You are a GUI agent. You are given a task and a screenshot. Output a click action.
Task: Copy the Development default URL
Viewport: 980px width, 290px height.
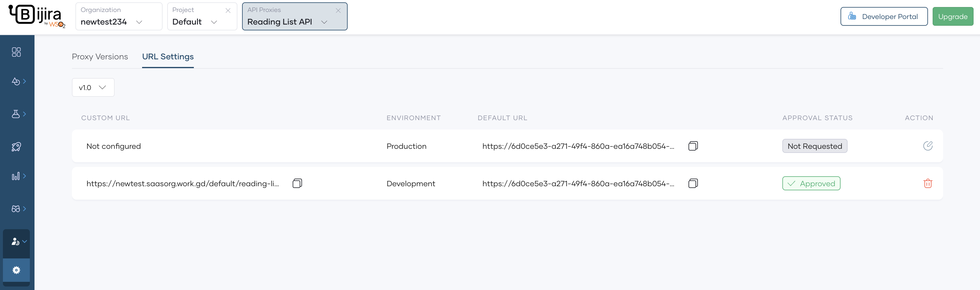point(693,183)
